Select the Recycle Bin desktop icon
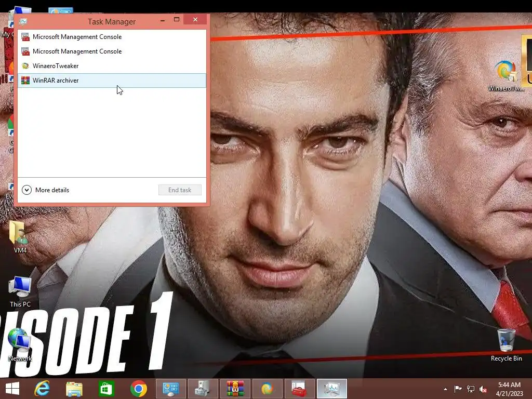The image size is (532, 399). (506, 345)
